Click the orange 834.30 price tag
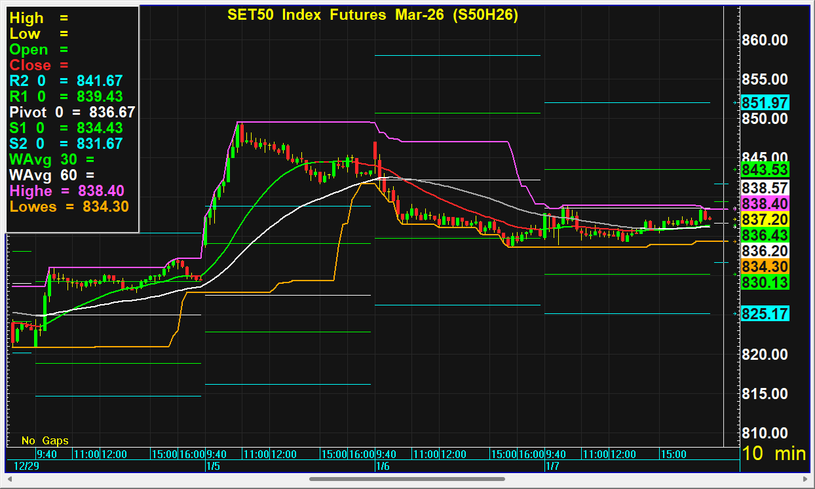Screen dimensions: 815x489 click(x=765, y=266)
